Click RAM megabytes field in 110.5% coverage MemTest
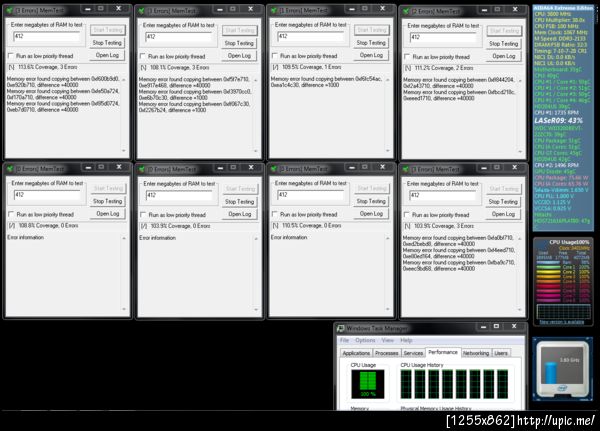 [x=311, y=195]
